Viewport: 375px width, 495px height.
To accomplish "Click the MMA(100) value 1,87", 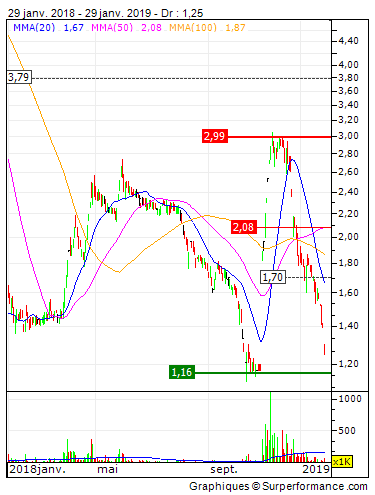I will [x=235, y=28].
